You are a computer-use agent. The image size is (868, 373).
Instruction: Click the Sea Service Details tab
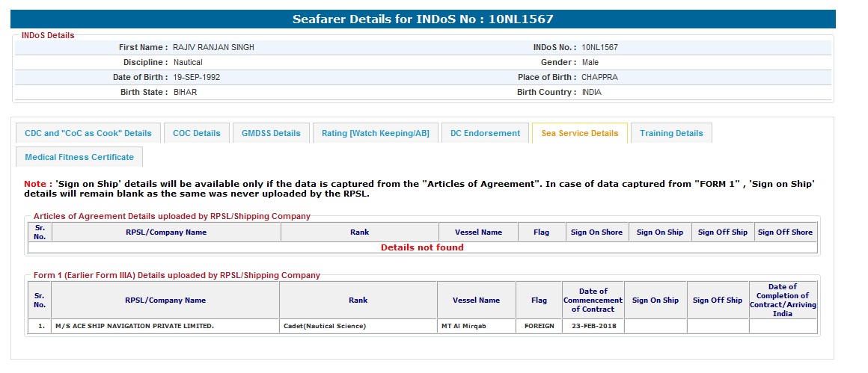click(x=579, y=133)
